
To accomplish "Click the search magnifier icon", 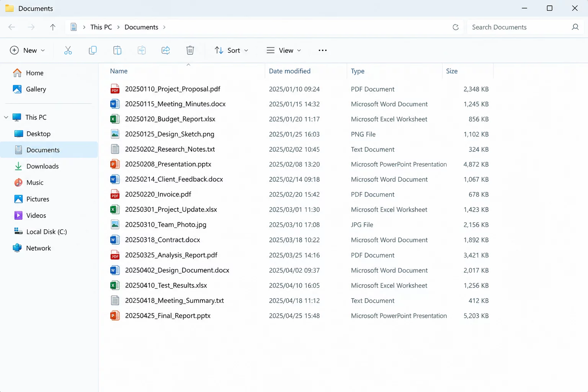I will coord(575,27).
